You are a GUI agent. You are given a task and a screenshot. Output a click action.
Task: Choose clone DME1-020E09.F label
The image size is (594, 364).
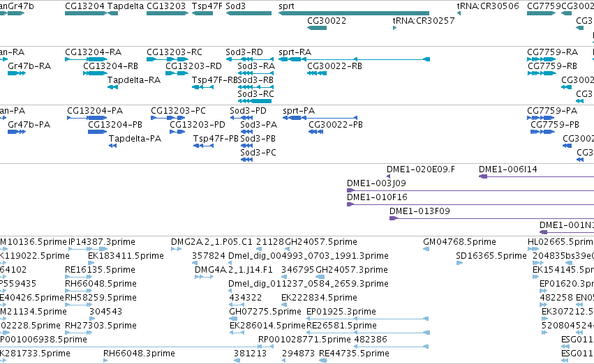421,169
